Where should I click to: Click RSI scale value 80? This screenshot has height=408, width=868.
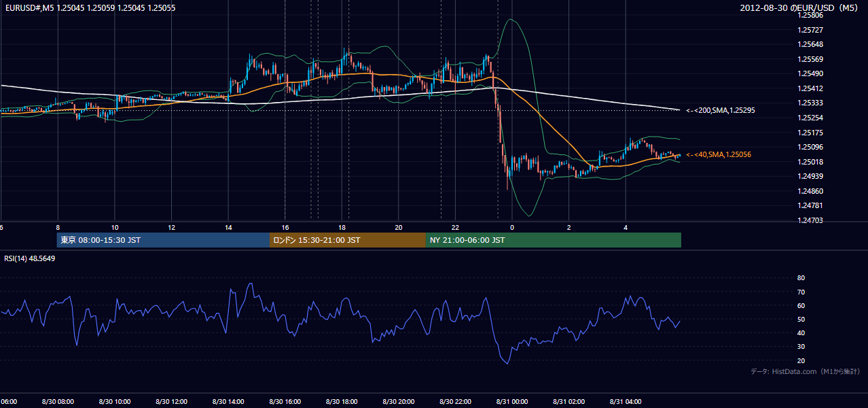(x=801, y=278)
